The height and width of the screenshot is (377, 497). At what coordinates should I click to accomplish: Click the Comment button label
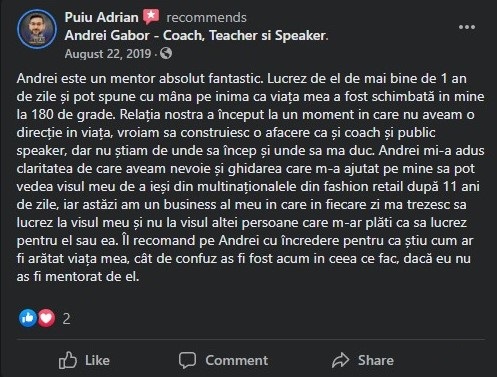236,360
